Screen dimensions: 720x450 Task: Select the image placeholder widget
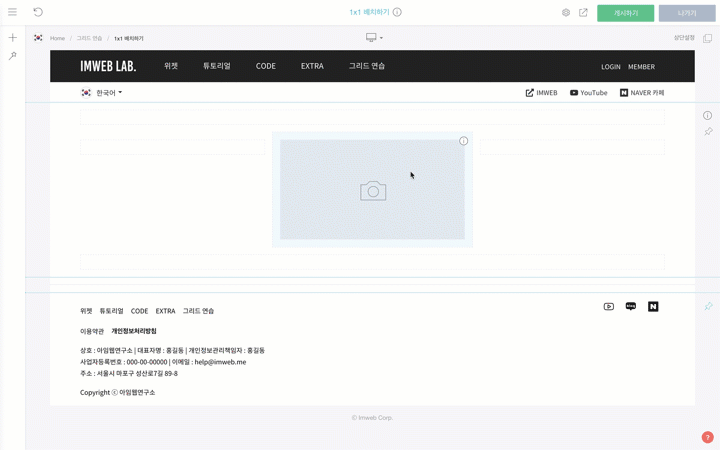pyautogui.click(x=372, y=190)
